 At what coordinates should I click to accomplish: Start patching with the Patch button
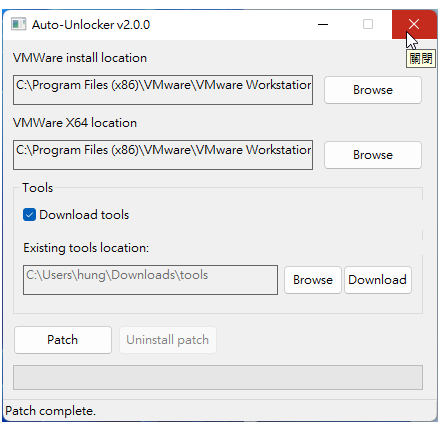(x=63, y=340)
